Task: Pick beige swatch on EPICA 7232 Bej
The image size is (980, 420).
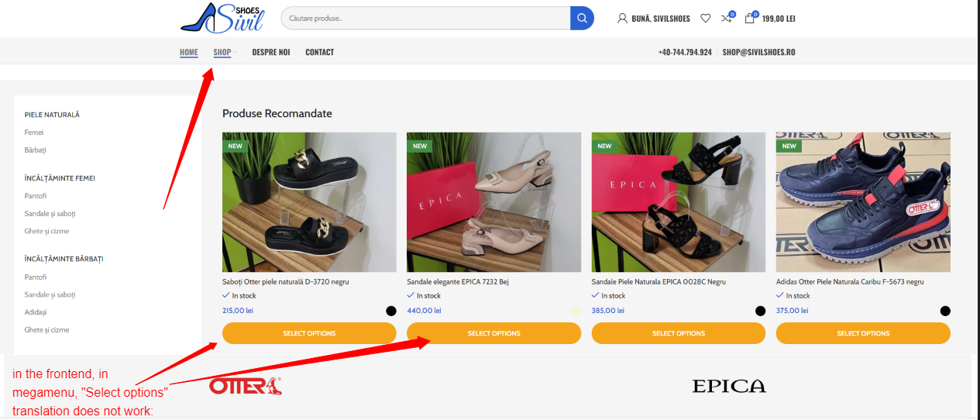Action: [x=576, y=311]
